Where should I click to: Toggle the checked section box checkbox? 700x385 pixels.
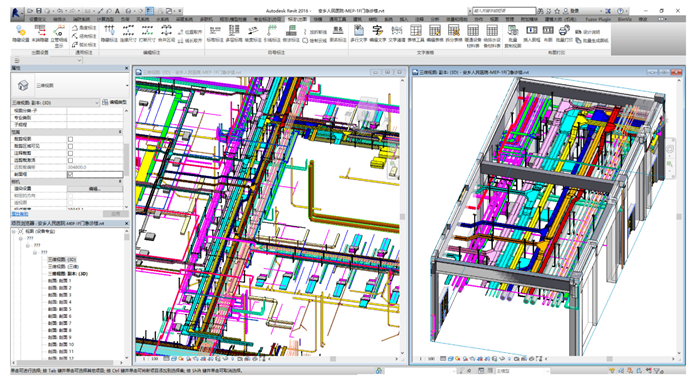click(70, 175)
